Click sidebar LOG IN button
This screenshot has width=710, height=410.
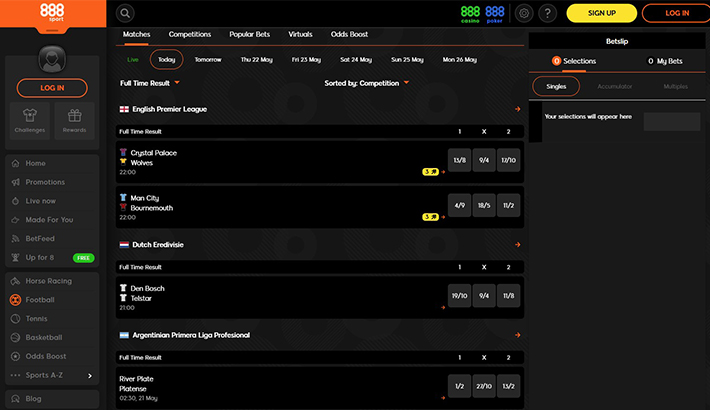click(52, 88)
